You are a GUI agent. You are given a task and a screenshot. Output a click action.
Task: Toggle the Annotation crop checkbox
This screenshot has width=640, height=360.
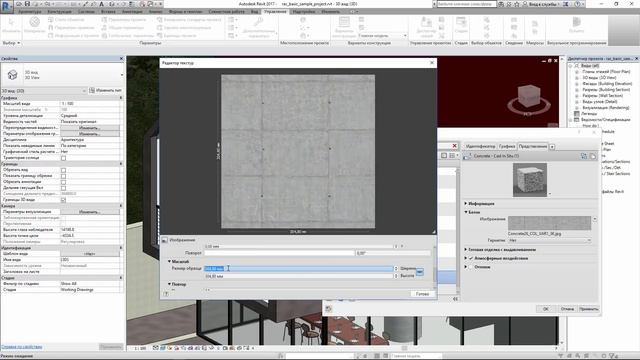point(63,182)
